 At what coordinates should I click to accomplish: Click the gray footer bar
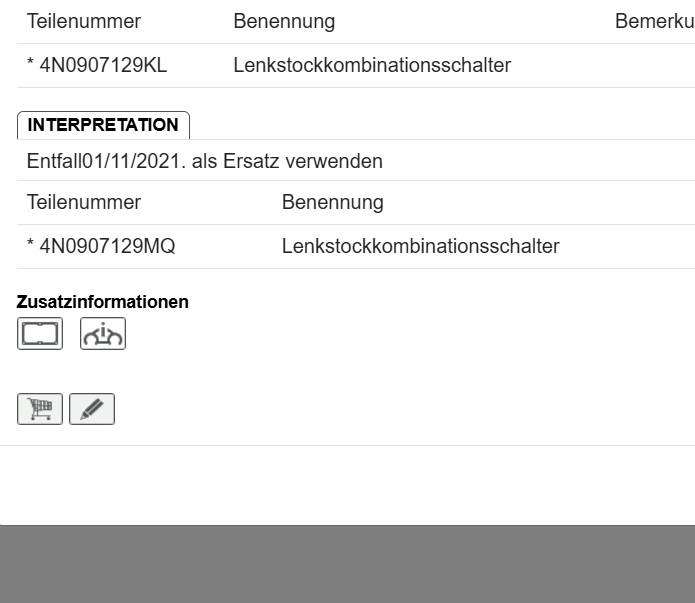click(x=347, y=564)
